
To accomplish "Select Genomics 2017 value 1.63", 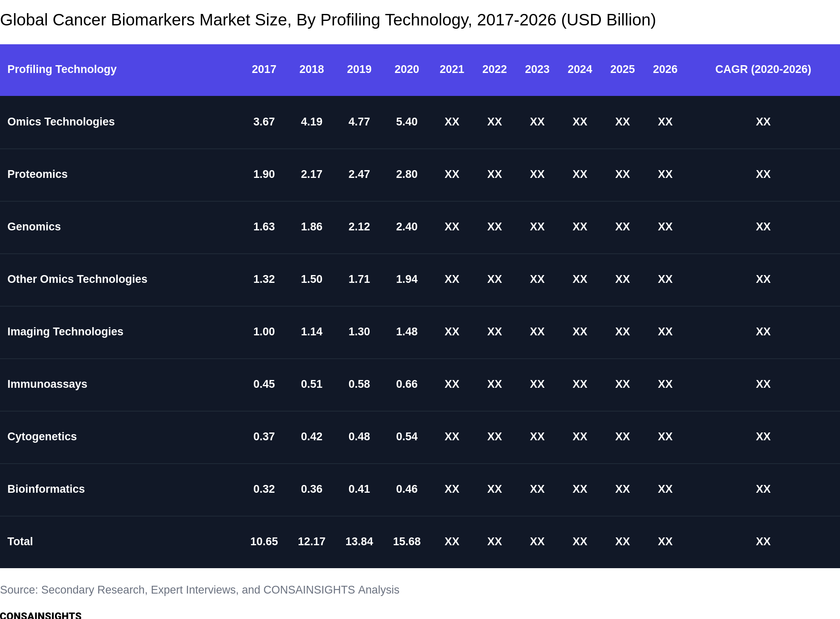I will coord(264,227).
